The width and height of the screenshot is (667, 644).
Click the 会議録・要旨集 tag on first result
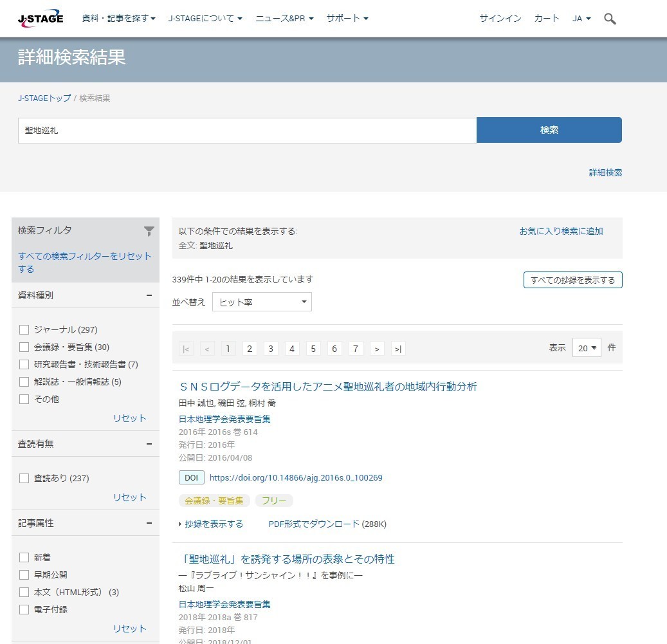click(214, 501)
